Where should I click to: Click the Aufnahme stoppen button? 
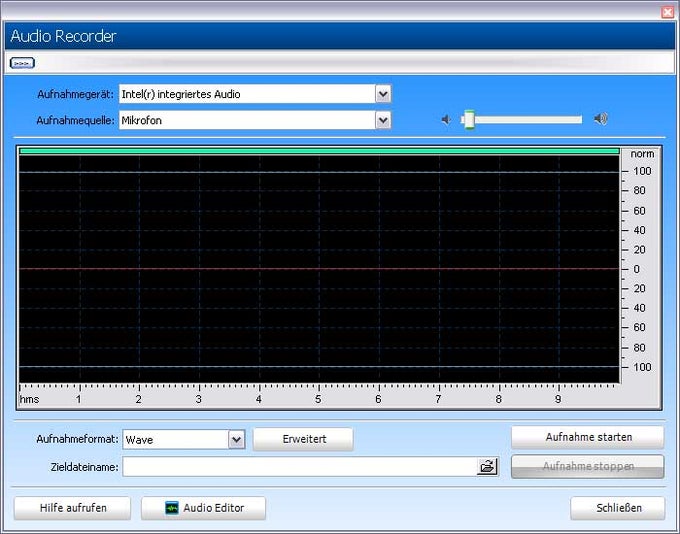[588, 466]
